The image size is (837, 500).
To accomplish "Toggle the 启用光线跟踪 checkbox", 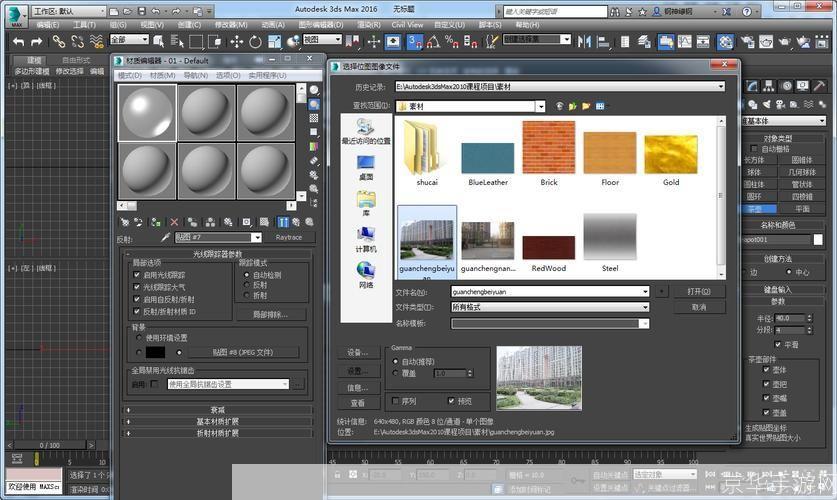I will click(137, 275).
